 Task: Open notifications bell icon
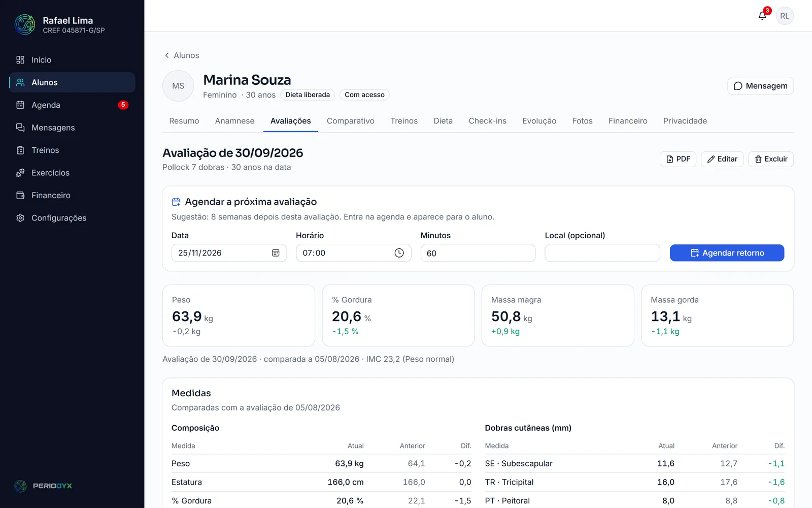(x=762, y=16)
